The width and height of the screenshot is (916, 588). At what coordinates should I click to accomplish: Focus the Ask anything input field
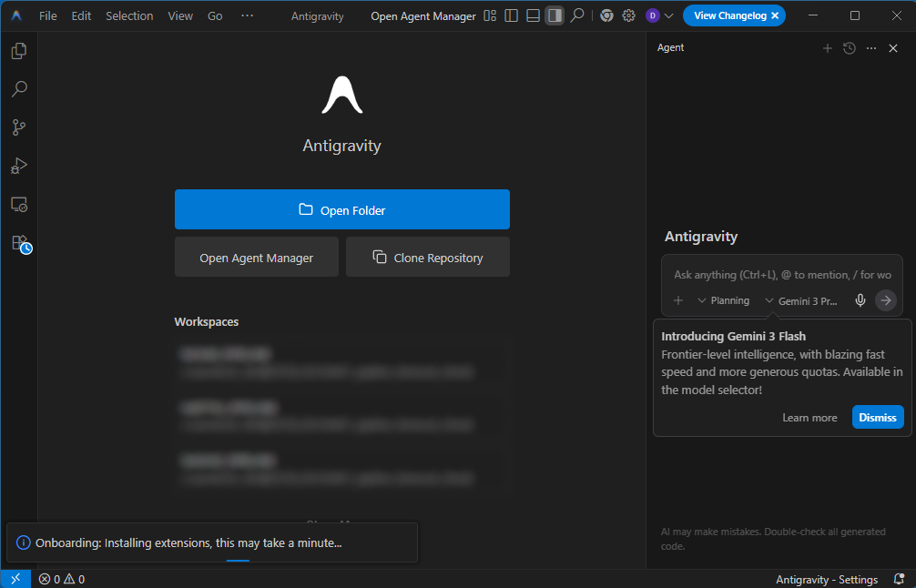coord(782,275)
